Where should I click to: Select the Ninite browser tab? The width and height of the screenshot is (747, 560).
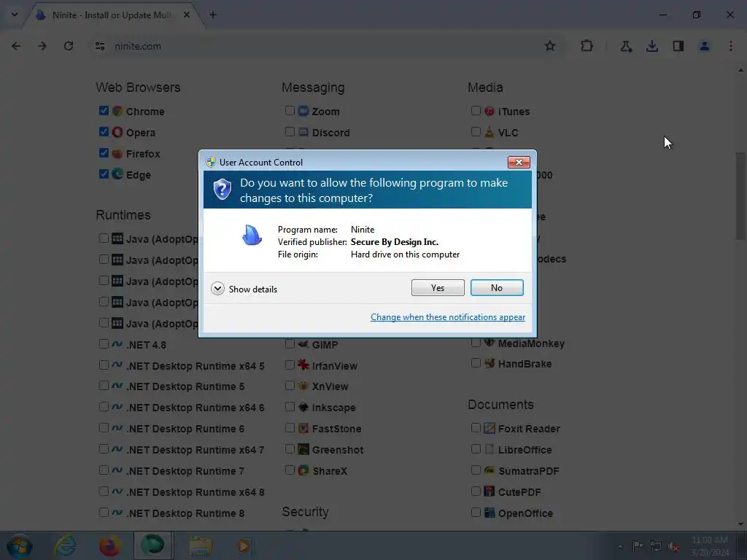click(115, 15)
